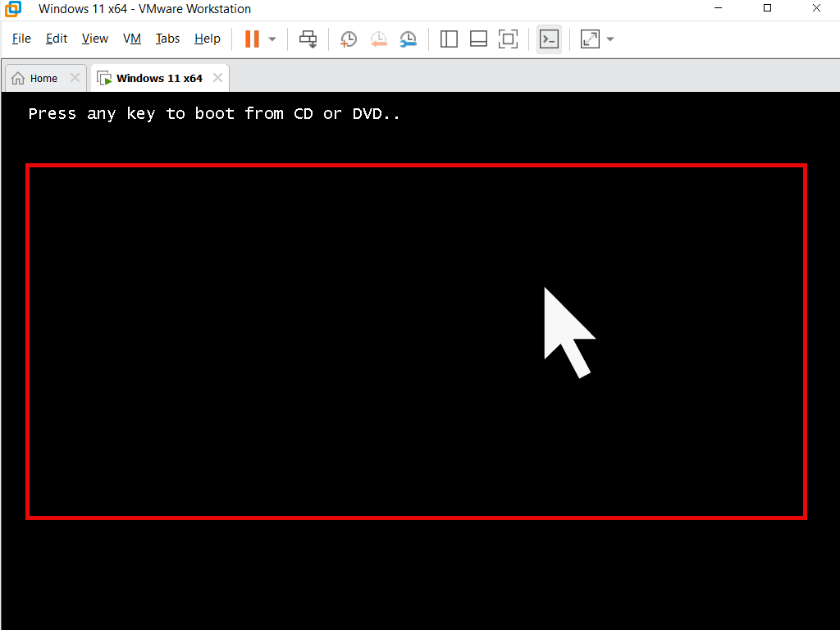Open the Help menu
The height and width of the screenshot is (630, 840).
tap(208, 39)
